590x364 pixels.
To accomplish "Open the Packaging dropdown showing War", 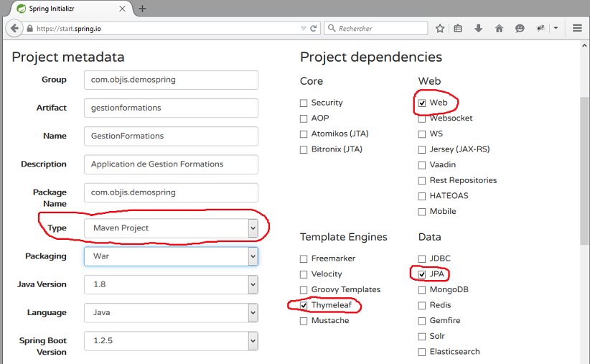I will click(172, 256).
